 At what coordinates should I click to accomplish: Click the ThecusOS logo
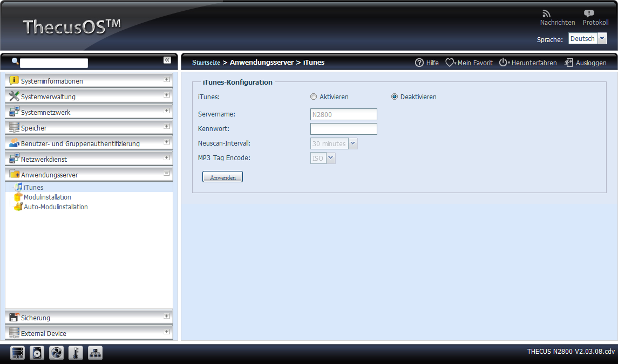(x=72, y=27)
